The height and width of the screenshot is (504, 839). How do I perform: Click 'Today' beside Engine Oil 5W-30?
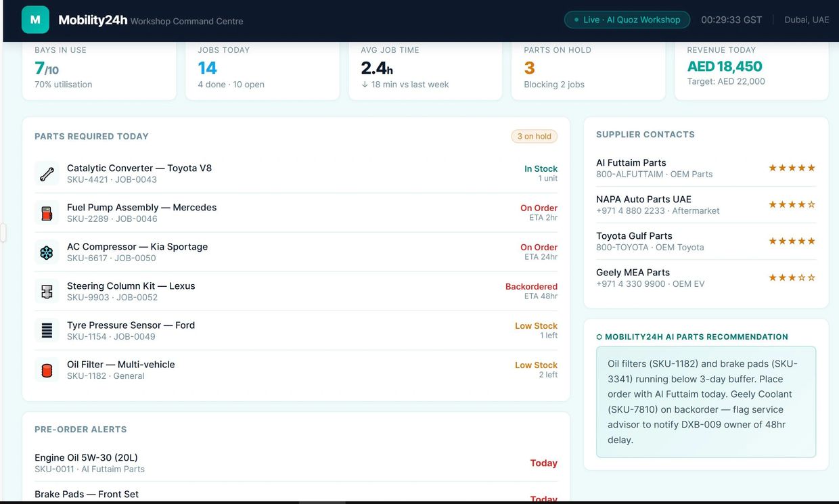click(544, 463)
